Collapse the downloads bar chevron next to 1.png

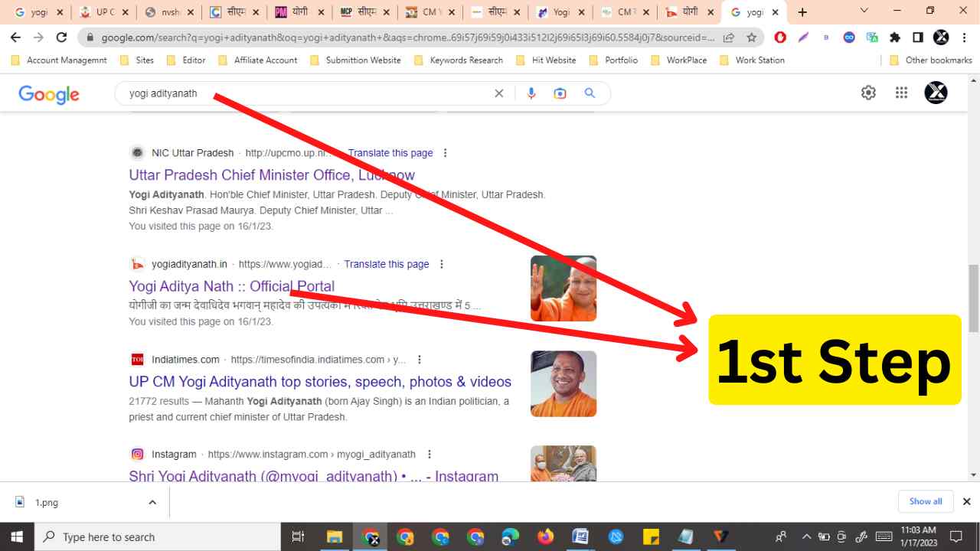151,502
